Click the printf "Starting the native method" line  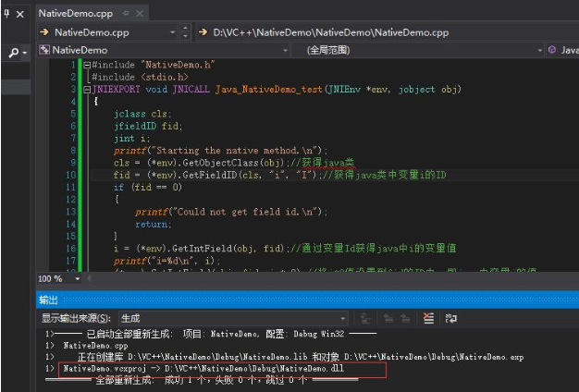coord(220,151)
